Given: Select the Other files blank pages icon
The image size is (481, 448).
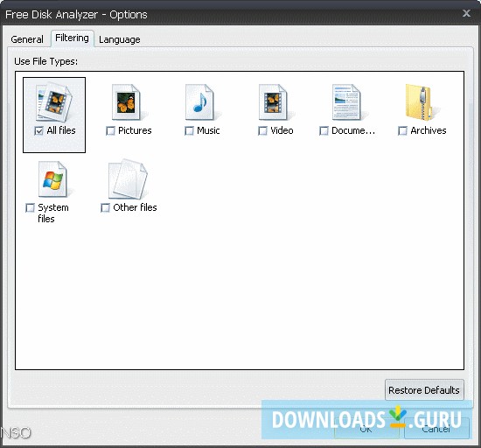Looking at the screenshot, I should click(128, 179).
